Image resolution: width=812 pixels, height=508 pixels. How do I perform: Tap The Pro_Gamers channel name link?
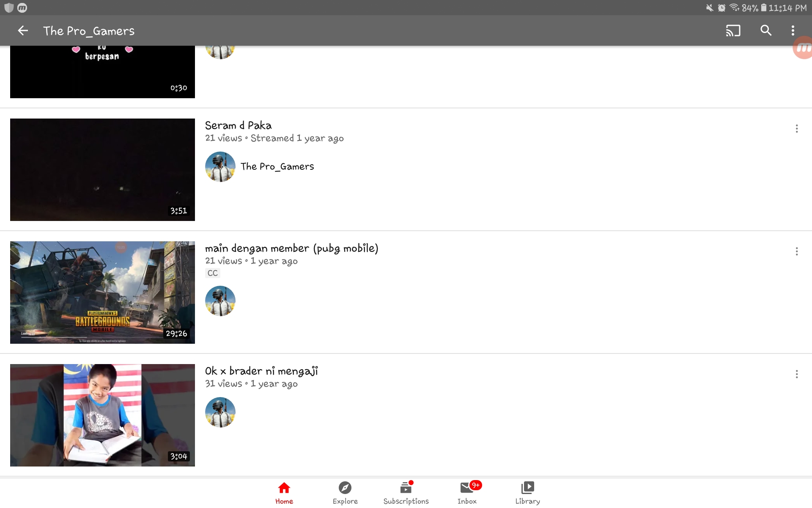[x=277, y=166]
